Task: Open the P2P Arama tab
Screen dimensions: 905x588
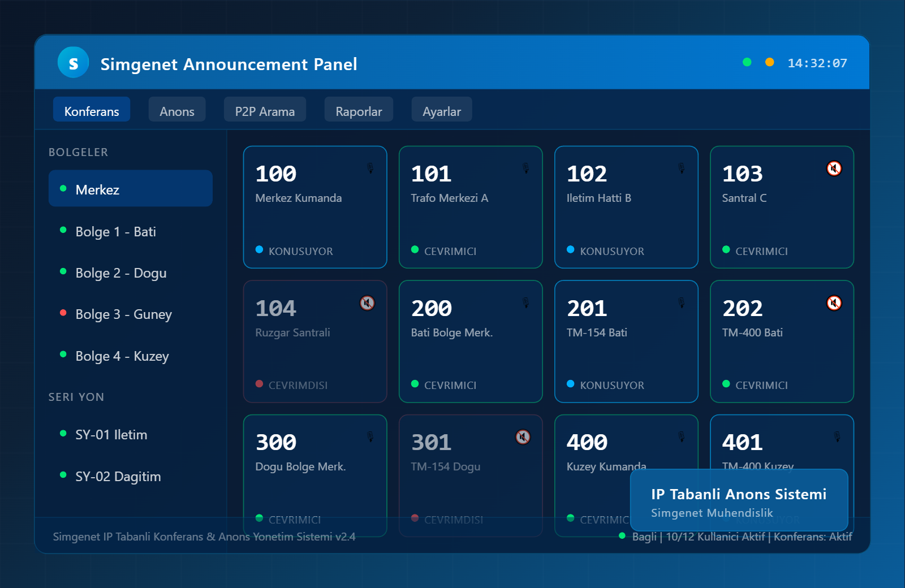Action: point(265,111)
